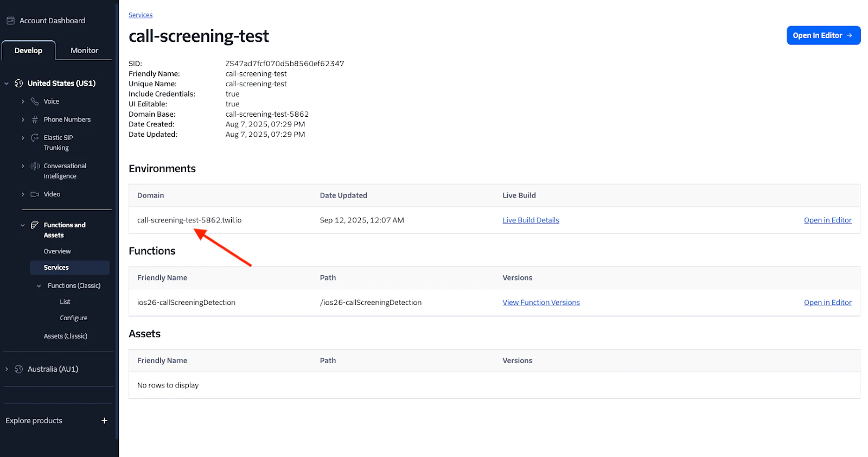Click the Domain Base value call-screening-test-5862
The height and width of the screenshot is (457, 868).
pos(267,115)
